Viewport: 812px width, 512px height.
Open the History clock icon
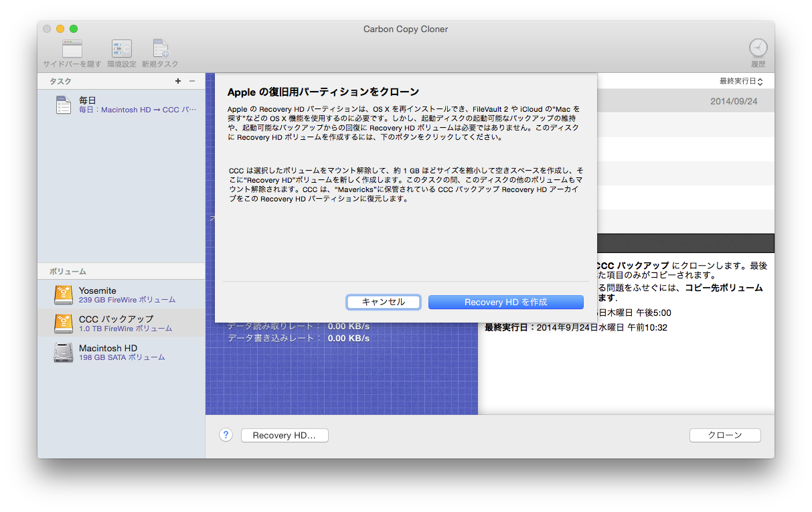click(758, 48)
